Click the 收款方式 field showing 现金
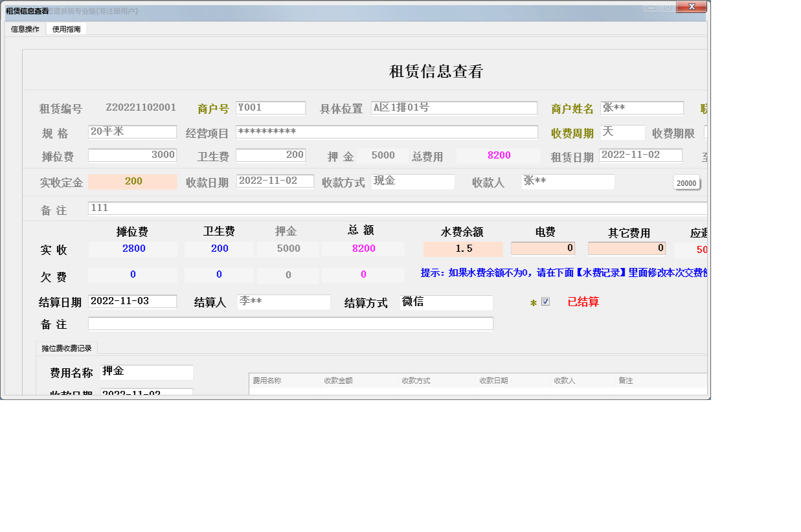 412,181
